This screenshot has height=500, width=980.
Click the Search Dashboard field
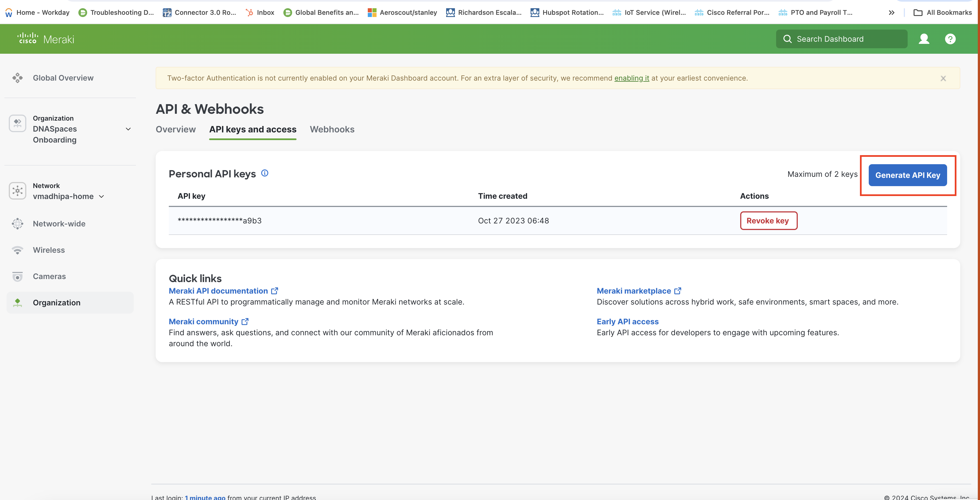click(x=841, y=39)
